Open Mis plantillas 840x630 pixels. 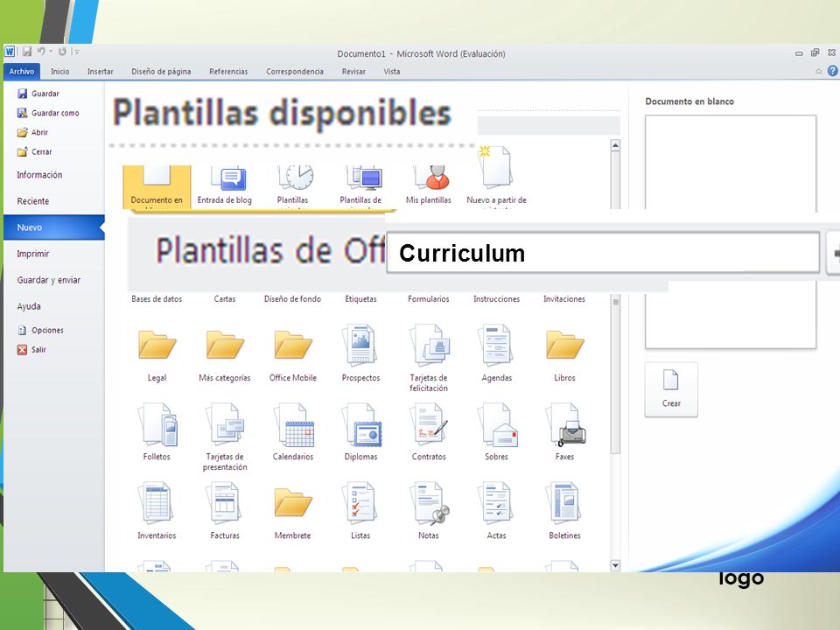click(429, 185)
